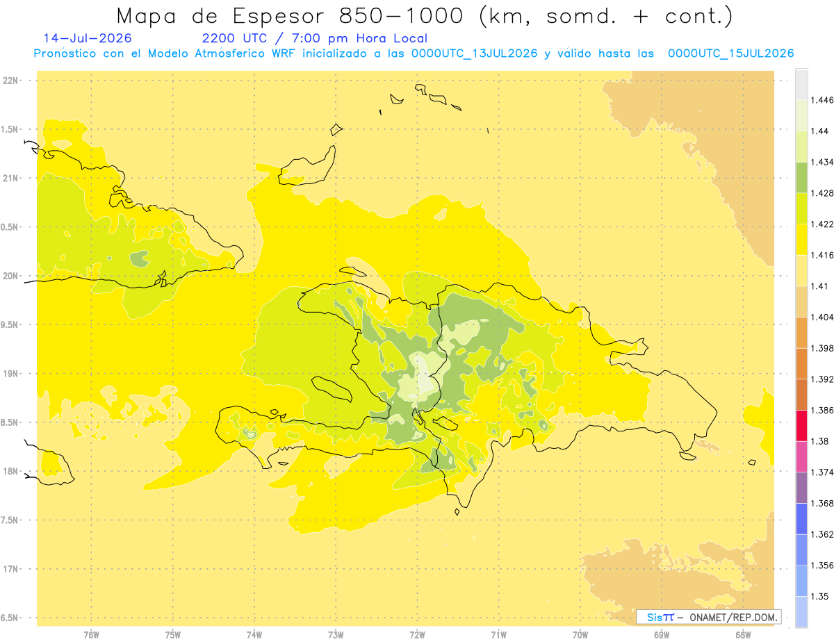Screen dimensions: 834x644
Task: Click the 70W longitude axis label
Action: click(580, 635)
